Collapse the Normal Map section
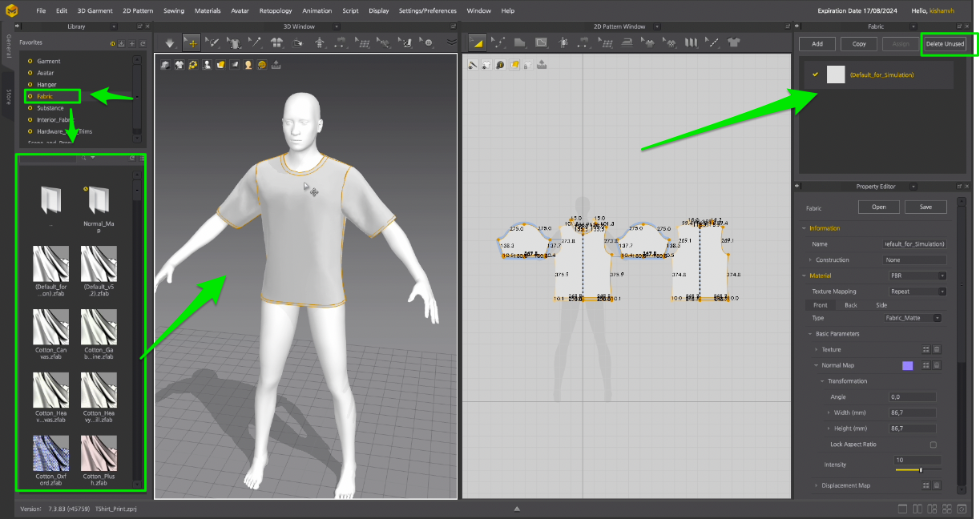The height and width of the screenshot is (519, 980). 817,366
